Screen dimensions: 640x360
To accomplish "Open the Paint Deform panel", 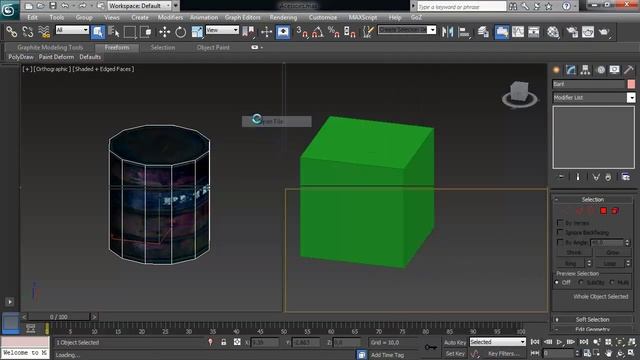I will point(56,57).
